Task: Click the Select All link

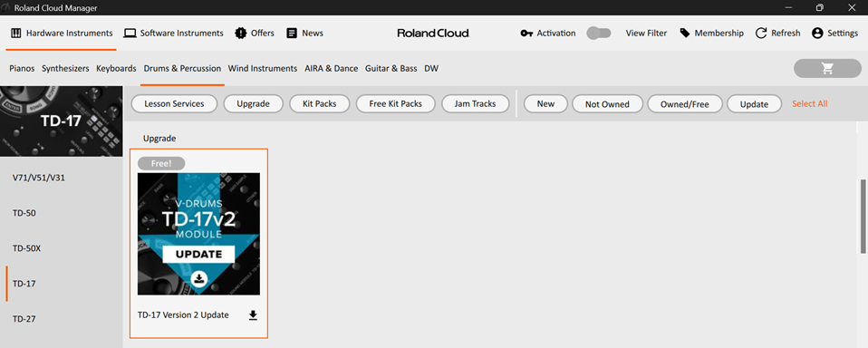Action: [x=809, y=103]
